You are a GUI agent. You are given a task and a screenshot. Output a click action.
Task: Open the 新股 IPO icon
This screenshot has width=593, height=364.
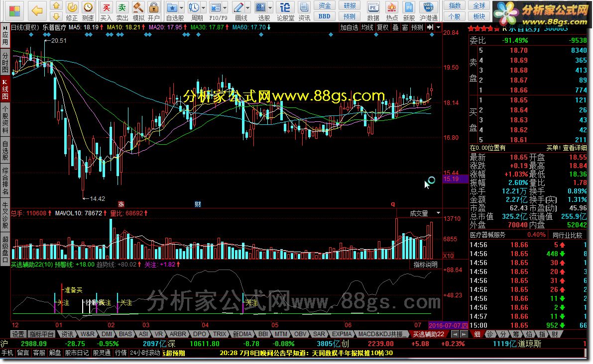(x=409, y=11)
